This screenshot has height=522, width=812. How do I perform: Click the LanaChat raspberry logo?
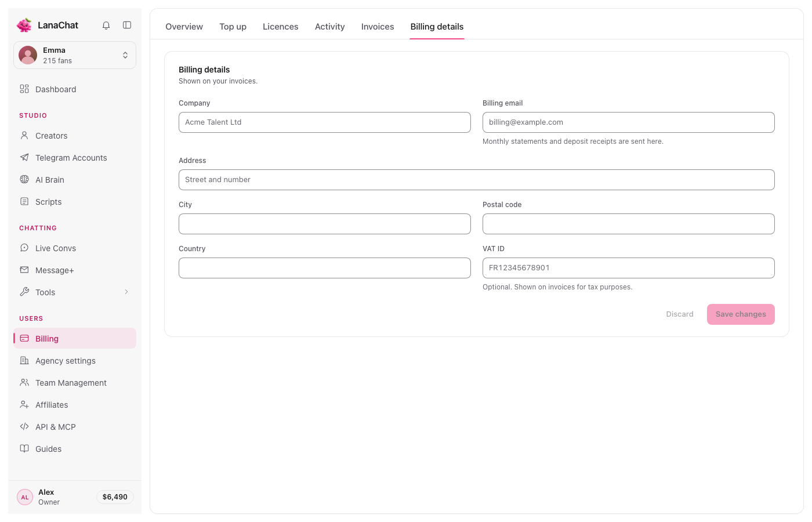24,25
